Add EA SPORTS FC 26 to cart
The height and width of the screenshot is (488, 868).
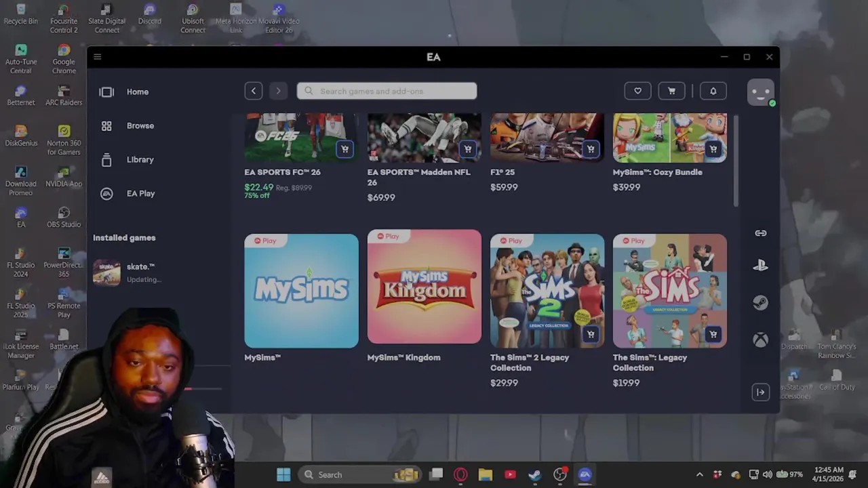click(x=344, y=148)
